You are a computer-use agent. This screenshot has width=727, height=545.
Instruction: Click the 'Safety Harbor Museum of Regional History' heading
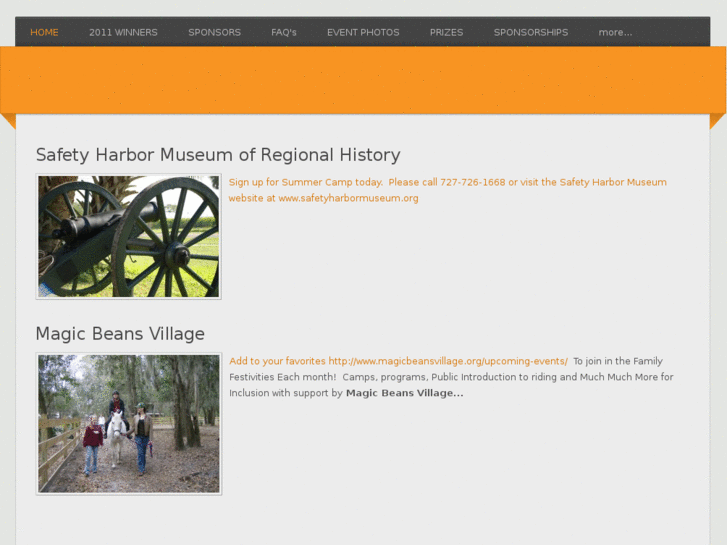[218, 155]
